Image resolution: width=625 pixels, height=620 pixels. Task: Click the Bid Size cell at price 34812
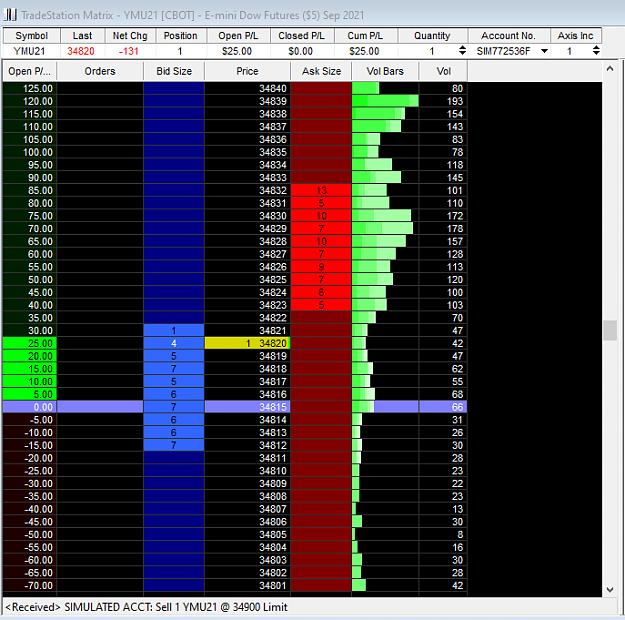pos(174,445)
